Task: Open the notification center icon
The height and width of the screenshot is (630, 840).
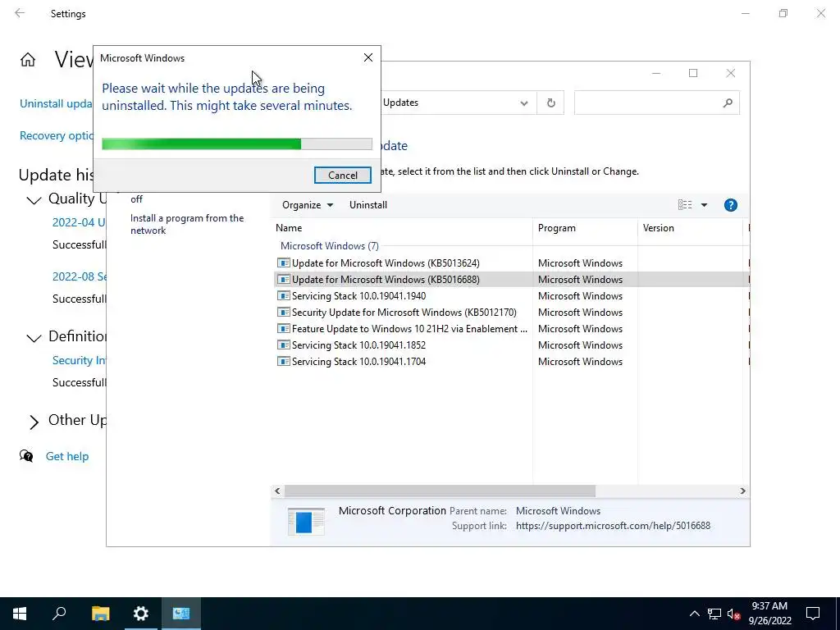Action: click(x=813, y=614)
